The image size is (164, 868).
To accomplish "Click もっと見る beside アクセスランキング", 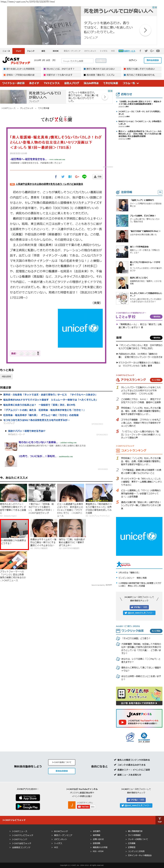I will tap(156, 380).
